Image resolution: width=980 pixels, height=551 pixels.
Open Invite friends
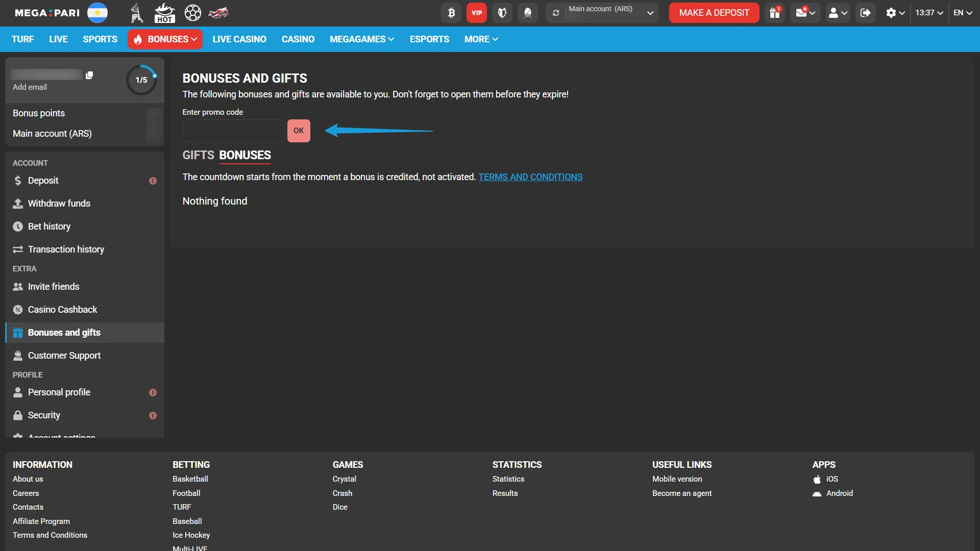tap(85, 287)
